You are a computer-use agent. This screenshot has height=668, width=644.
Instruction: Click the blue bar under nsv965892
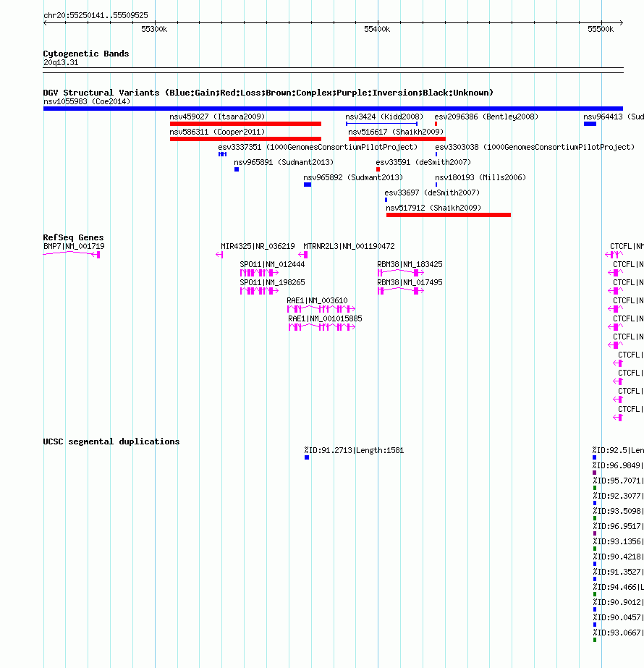(308, 185)
